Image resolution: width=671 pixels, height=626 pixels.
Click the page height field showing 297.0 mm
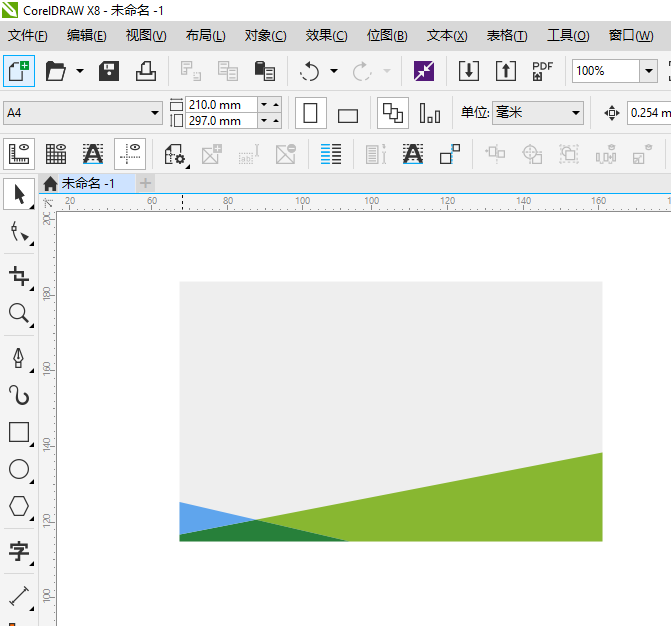click(220, 121)
